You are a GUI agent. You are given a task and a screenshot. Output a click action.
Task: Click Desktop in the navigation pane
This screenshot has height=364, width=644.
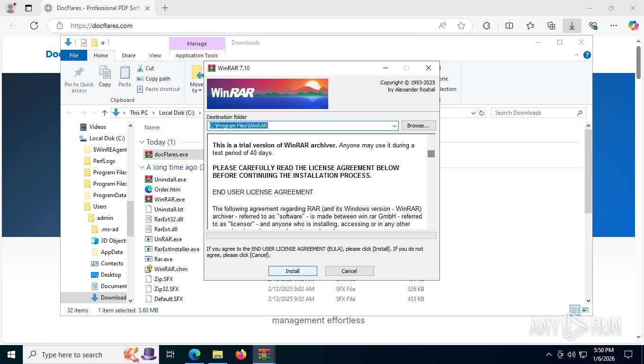point(111,275)
